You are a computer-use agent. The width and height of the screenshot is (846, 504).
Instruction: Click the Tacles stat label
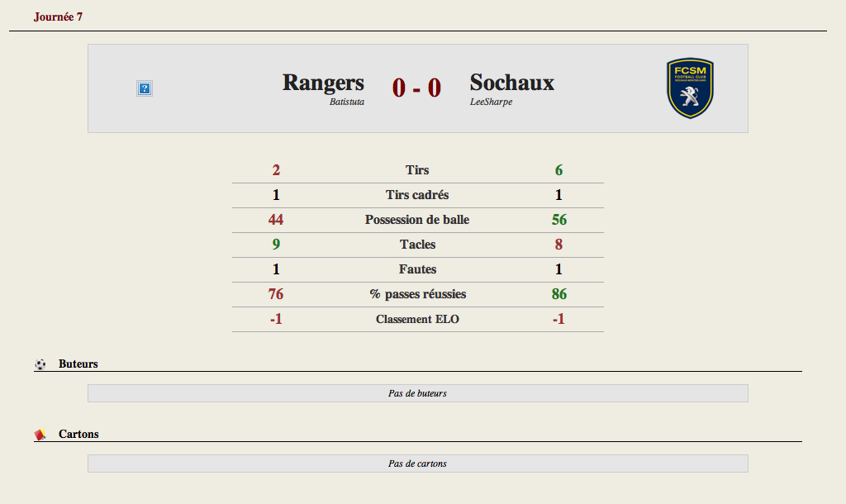(417, 245)
